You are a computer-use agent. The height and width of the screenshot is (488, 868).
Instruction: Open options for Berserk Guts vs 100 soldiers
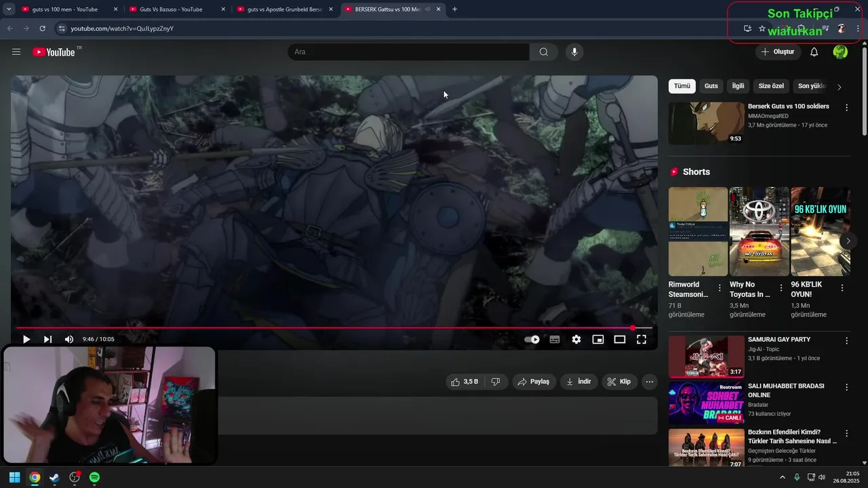pos(846,107)
